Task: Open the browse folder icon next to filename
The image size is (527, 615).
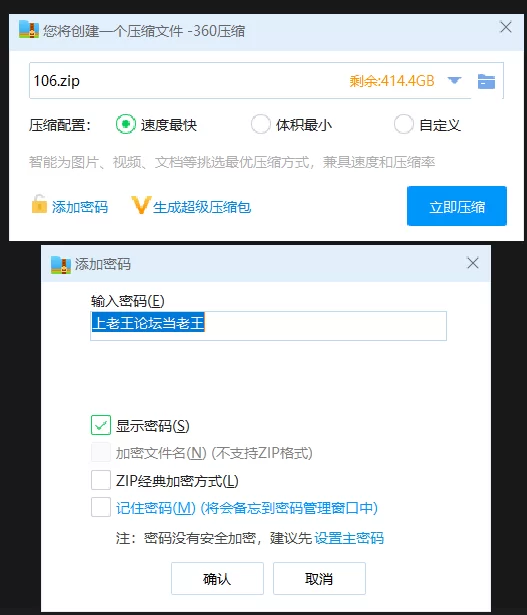Action: coord(486,82)
